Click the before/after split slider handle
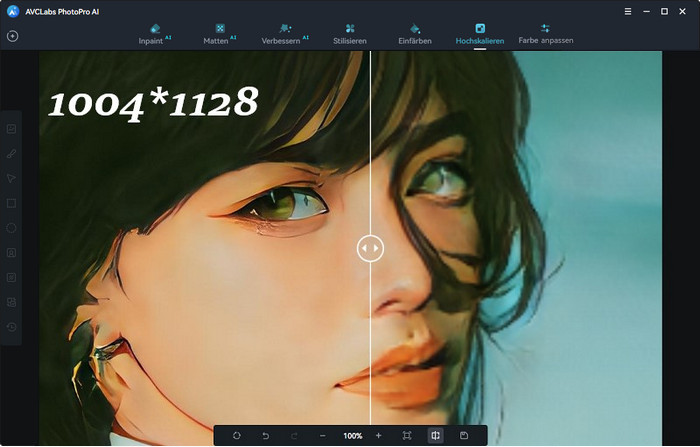700x447 pixels. 370,248
